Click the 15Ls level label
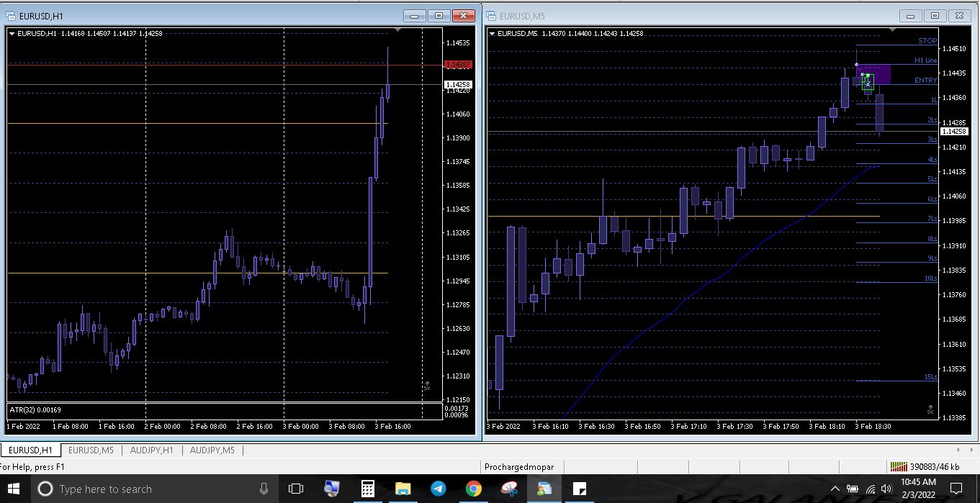The height and width of the screenshot is (503, 980). (x=931, y=377)
